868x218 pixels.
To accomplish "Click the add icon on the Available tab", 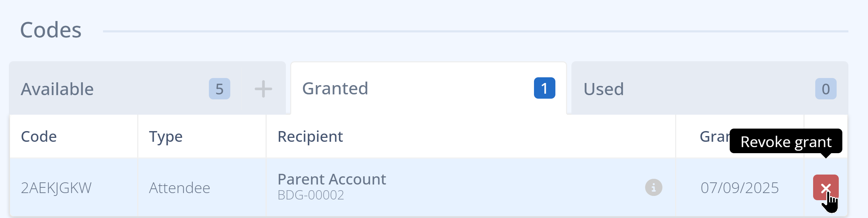I will [263, 88].
